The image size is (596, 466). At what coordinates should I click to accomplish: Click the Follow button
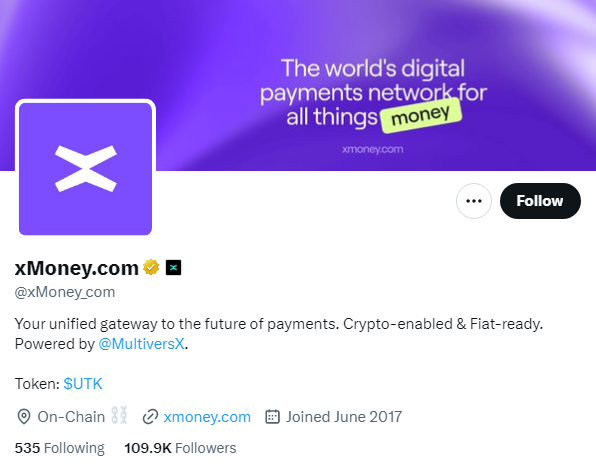click(540, 201)
